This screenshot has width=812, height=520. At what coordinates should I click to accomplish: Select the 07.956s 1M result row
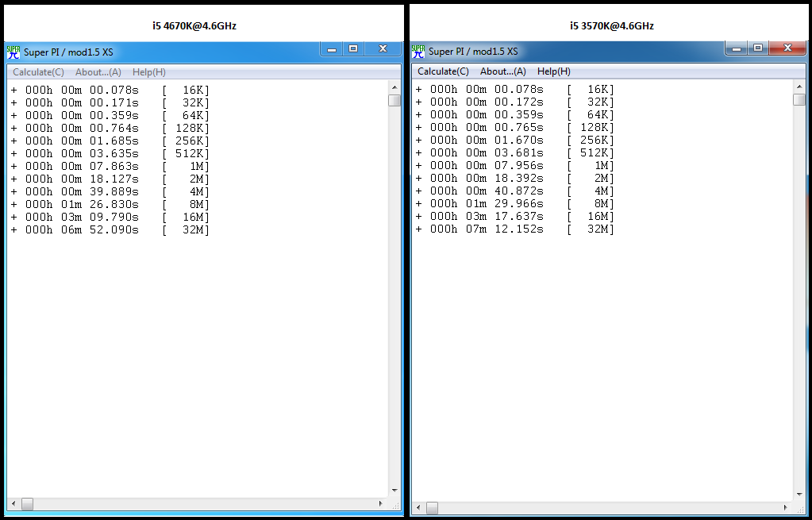[x=515, y=166]
